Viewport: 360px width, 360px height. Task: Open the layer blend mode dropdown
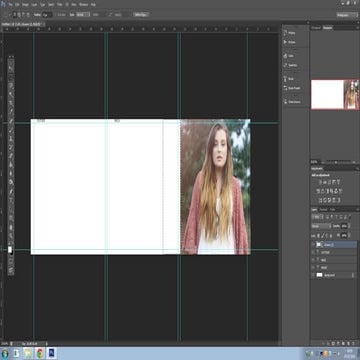(x=321, y=226)
